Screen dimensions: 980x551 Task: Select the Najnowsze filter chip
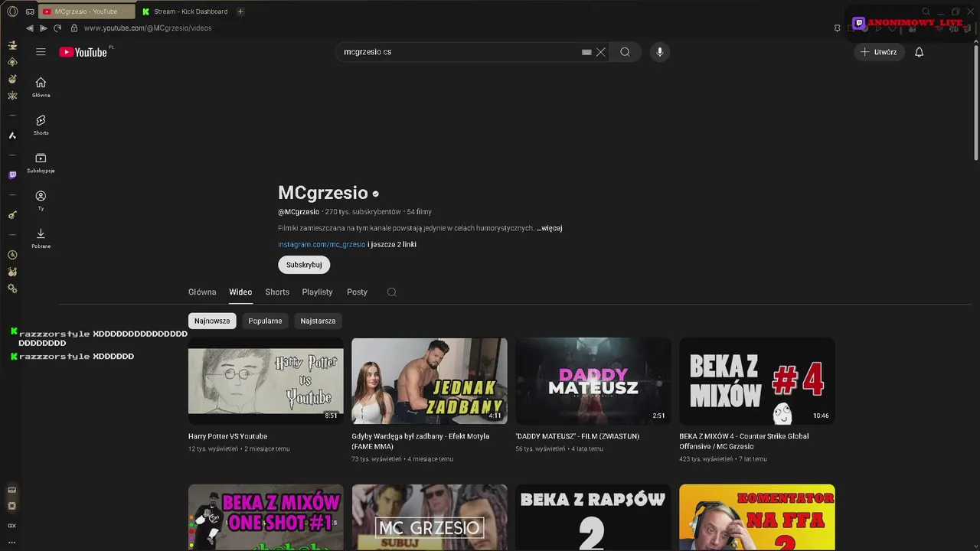212,321
